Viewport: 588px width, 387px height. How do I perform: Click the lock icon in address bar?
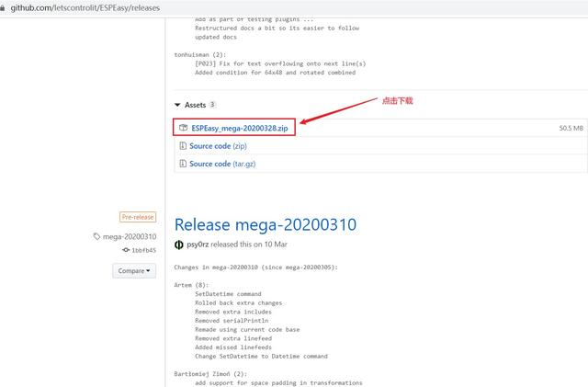(2, 8)
